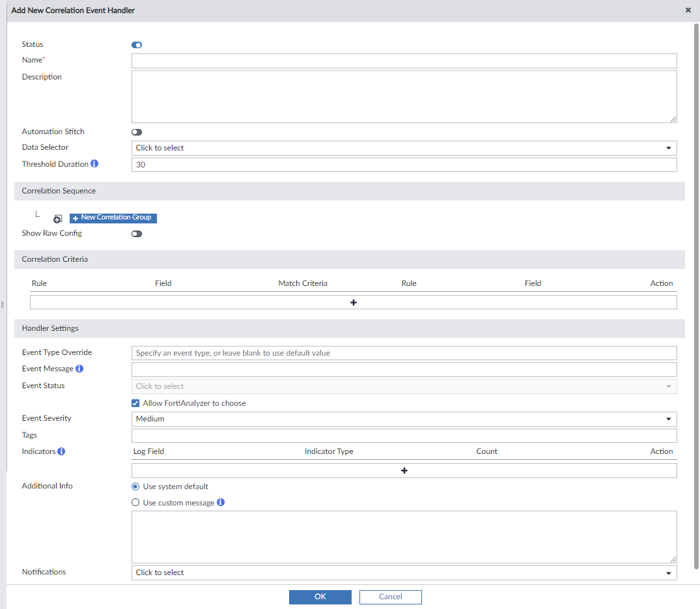Screen dimensions: 700x609
Task: Click the Event Message info icon
Action: [79, 368]
